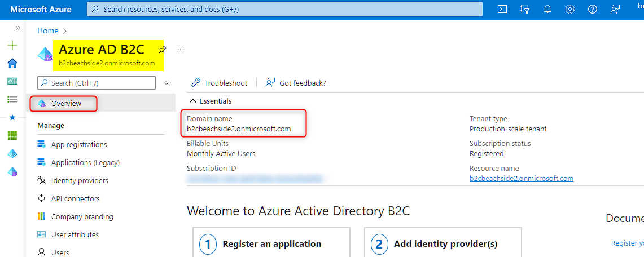The width and height of the screenshot is (644, 257).
Task: Open the notifications bell
Action: pyautogui.click(x=547, y=9)
